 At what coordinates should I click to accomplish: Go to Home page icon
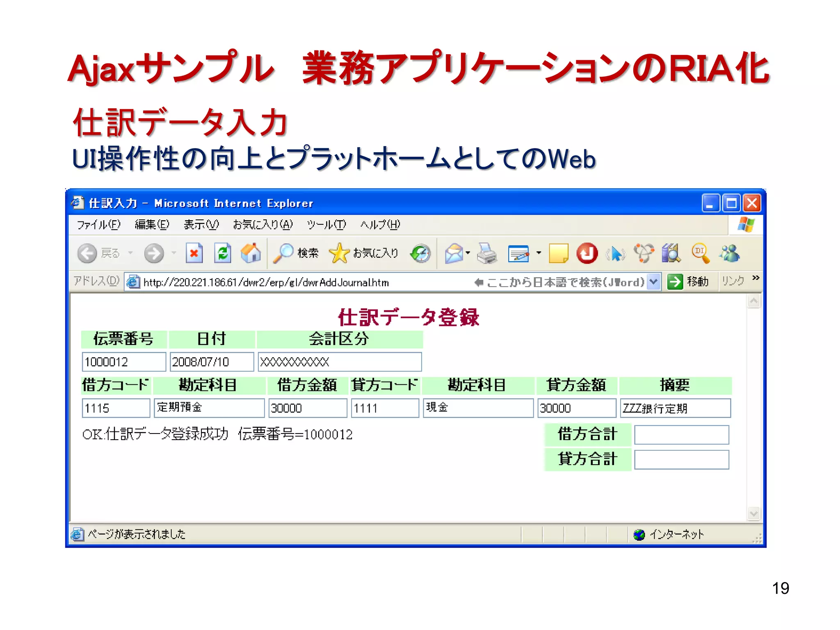pyautogui.click(x=251, y=253)
